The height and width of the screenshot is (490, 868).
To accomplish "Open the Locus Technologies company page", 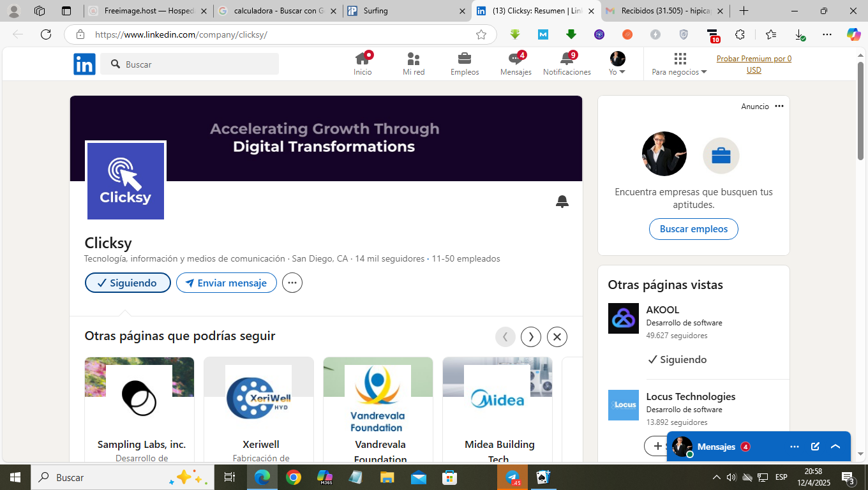I will pos(691,397).
